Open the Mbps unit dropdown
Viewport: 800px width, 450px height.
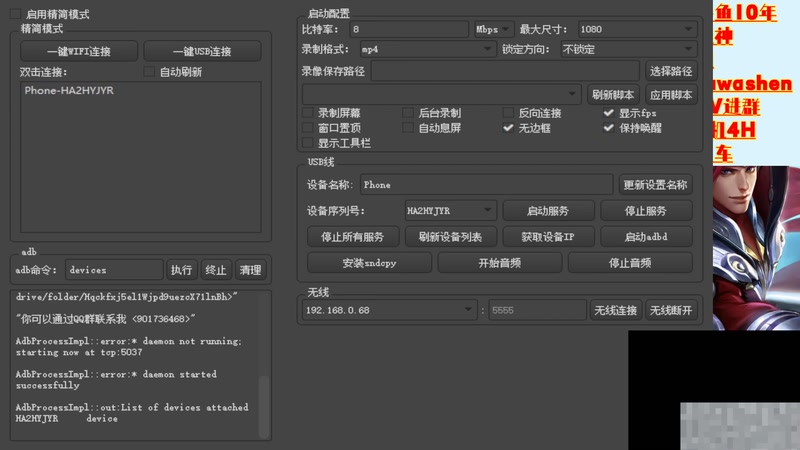pos(493,29)
